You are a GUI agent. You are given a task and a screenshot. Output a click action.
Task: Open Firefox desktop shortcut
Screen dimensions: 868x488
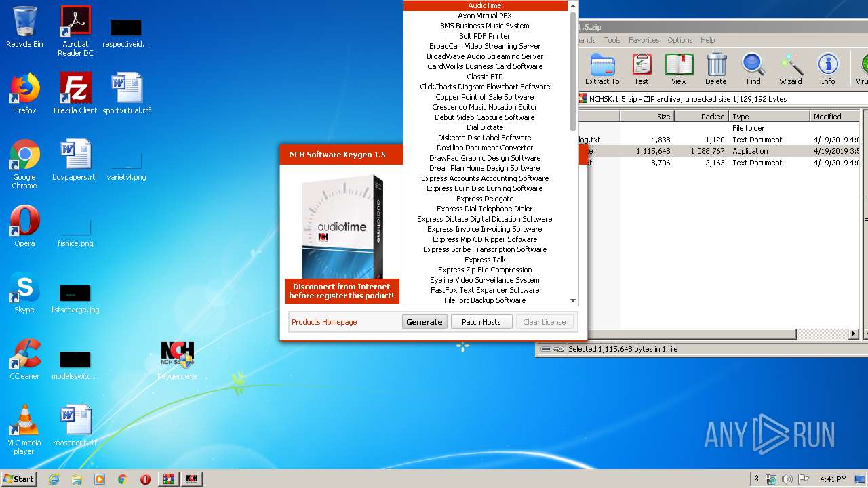click(x=24, y=94)
